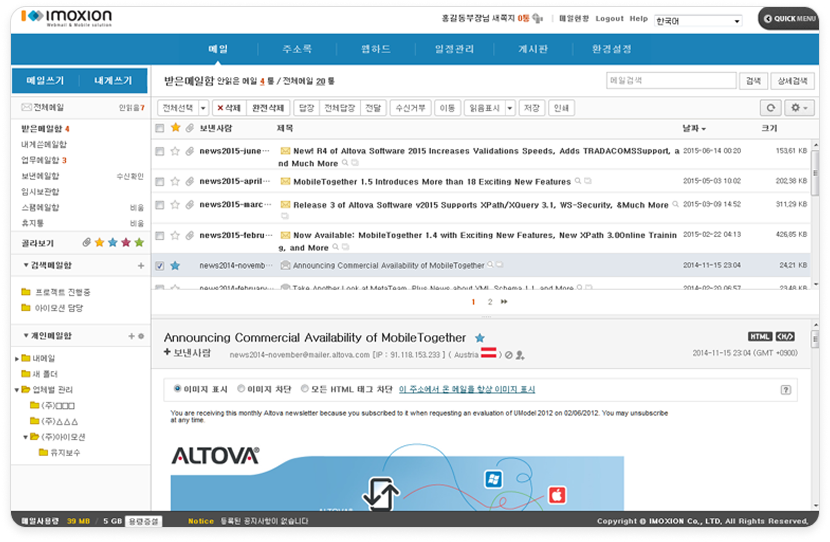
Task: Select all mails with header checkbox
Action: [x=159, y=128]
